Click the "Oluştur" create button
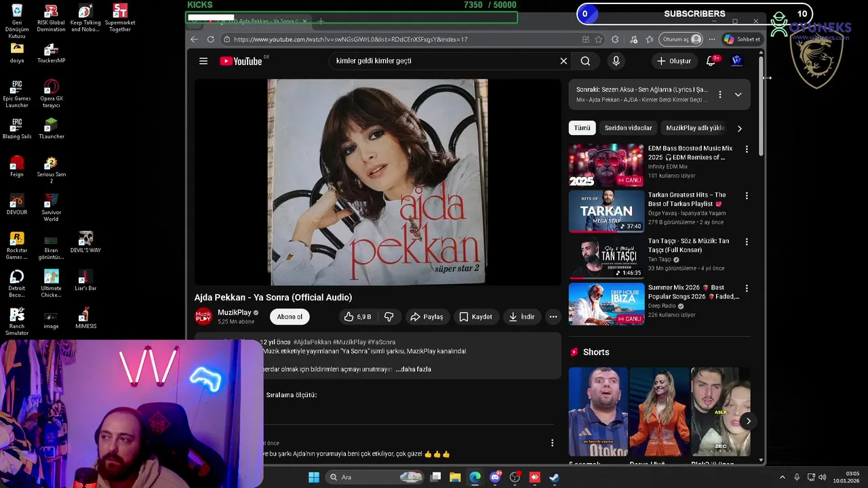The width and height of the screenshot is (868, 488). (673, 61)
